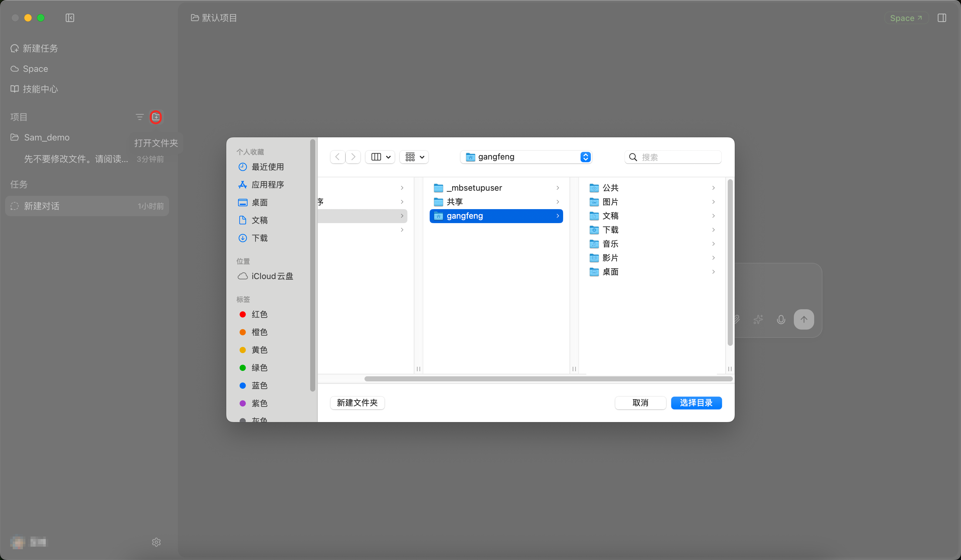Open the Space cloud icon in sidebar
Screen dimensions: 961x560
pos(15,69)
